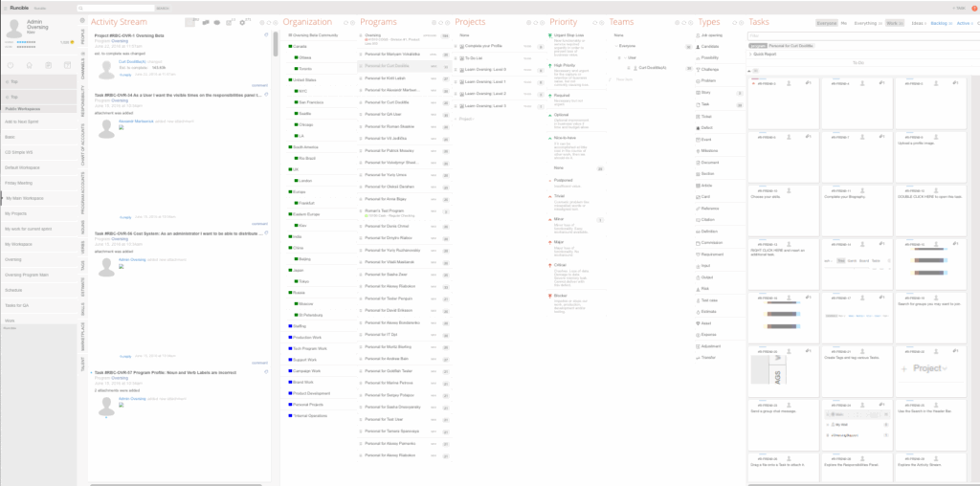The image size is (980, 486).
Task: Toggle the Staffing organization color box
Action: click(x=290, y=325)
